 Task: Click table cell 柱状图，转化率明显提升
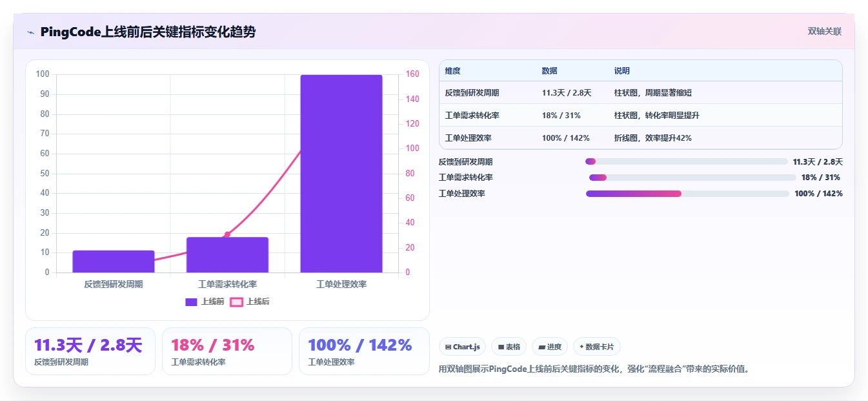(x=657, y=116)
